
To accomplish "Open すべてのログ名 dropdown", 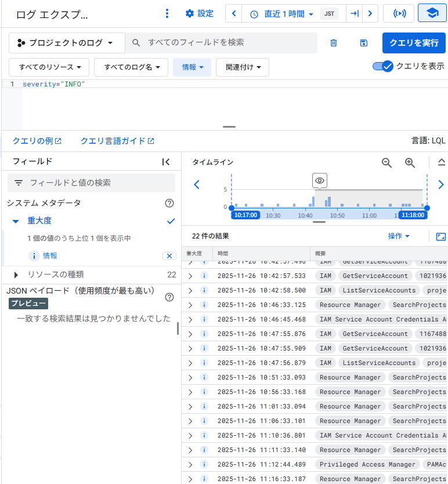I will point(131,67).
